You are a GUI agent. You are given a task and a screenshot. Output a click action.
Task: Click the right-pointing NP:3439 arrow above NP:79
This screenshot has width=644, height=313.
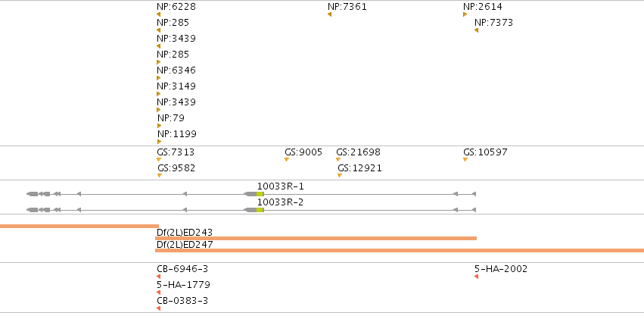click(x=158, y=110)
